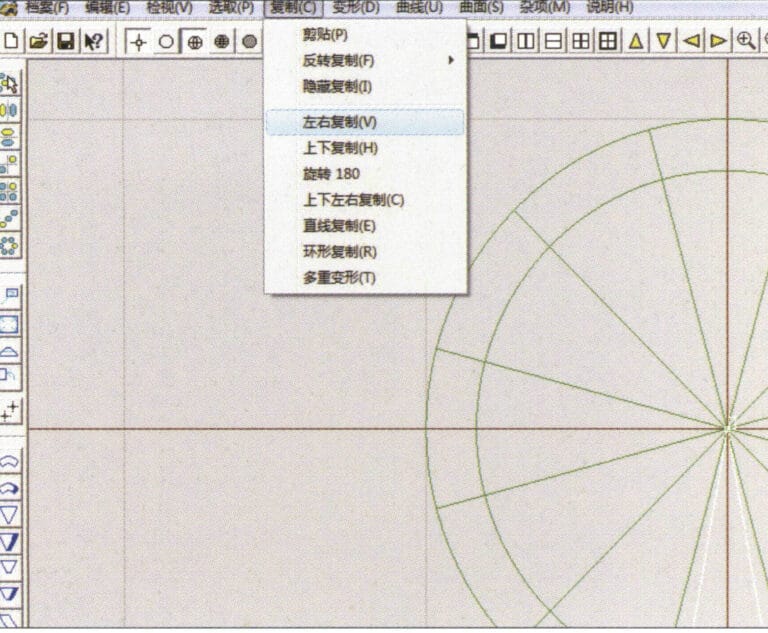
Task: Click the filled arc surface tool icon
Action: coord(10,488)
